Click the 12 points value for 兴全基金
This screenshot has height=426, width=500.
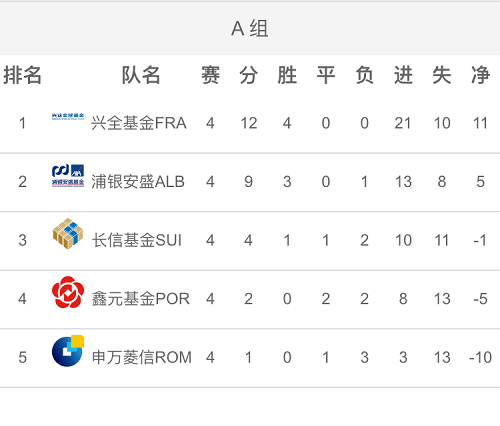click(249, 123)
